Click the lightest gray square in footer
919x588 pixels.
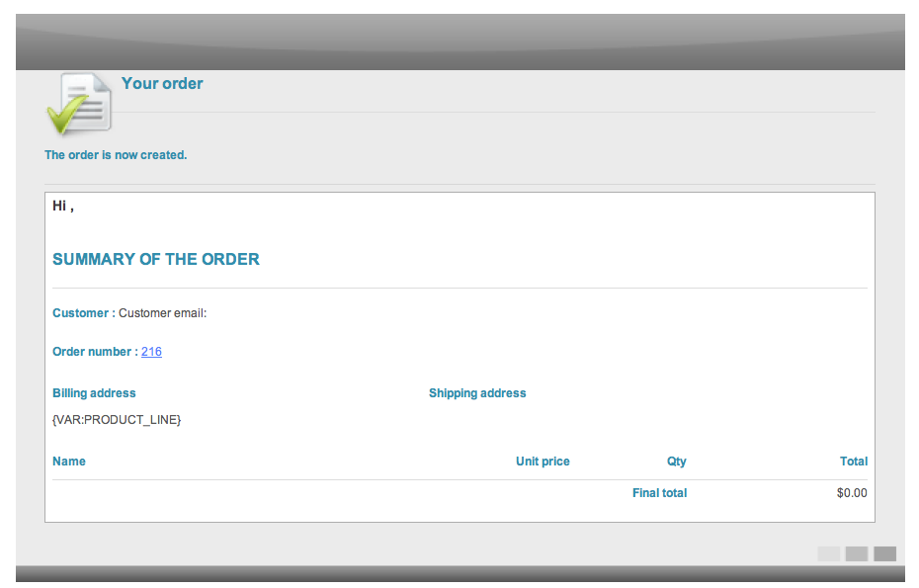(829, 553)
